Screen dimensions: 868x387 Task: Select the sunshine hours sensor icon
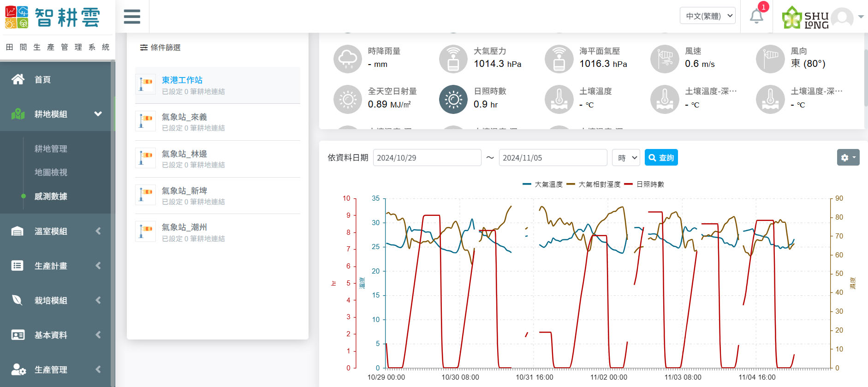(x=453, y=99)
